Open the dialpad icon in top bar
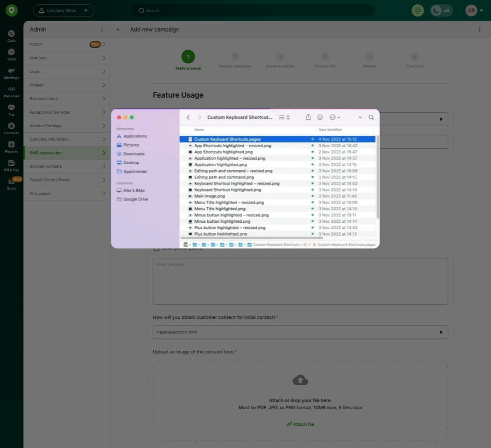 pyautogui.click(x=418, y=10)
